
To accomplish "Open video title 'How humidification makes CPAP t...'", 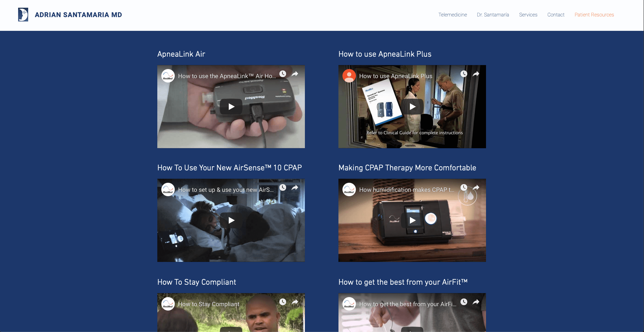I will [x=407, y=190].
